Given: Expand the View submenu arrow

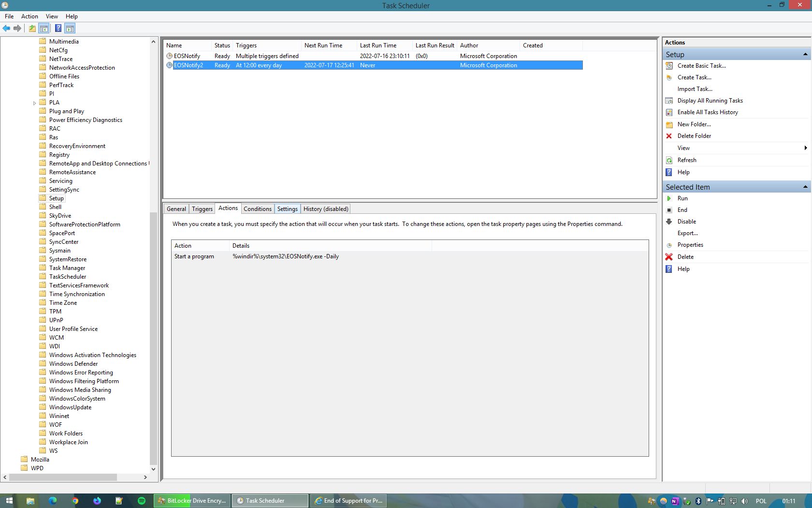Looking at the screenshot, I should point(805,148).
